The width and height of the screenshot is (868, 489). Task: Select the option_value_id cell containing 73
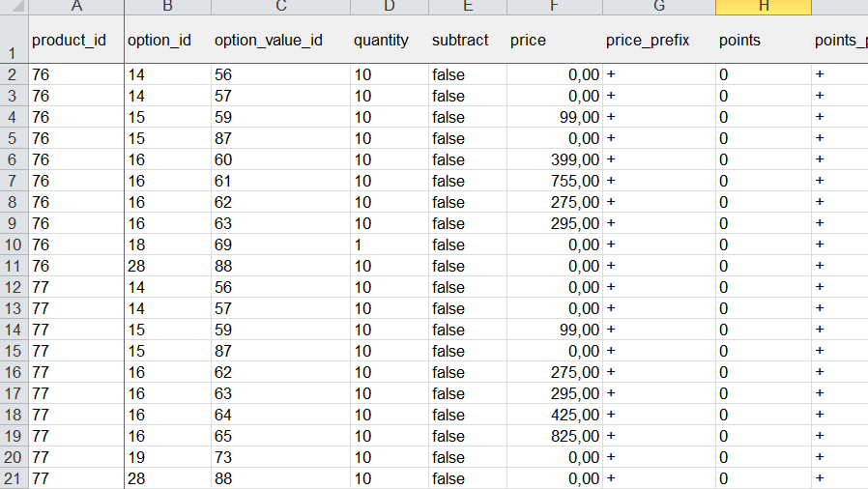280,458
